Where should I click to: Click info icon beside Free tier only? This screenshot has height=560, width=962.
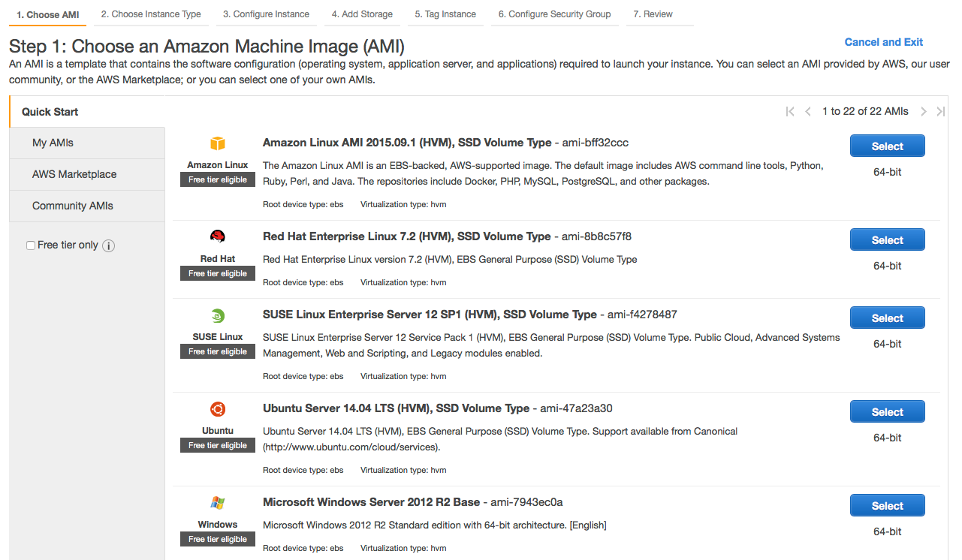click(x=108, y=246)
